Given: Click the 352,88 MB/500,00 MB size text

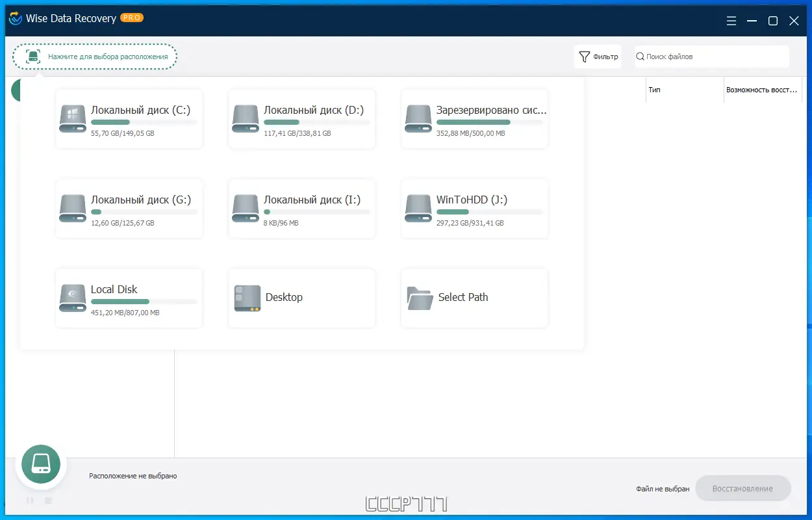Looking at the screenshot, I should click(470, 133).
